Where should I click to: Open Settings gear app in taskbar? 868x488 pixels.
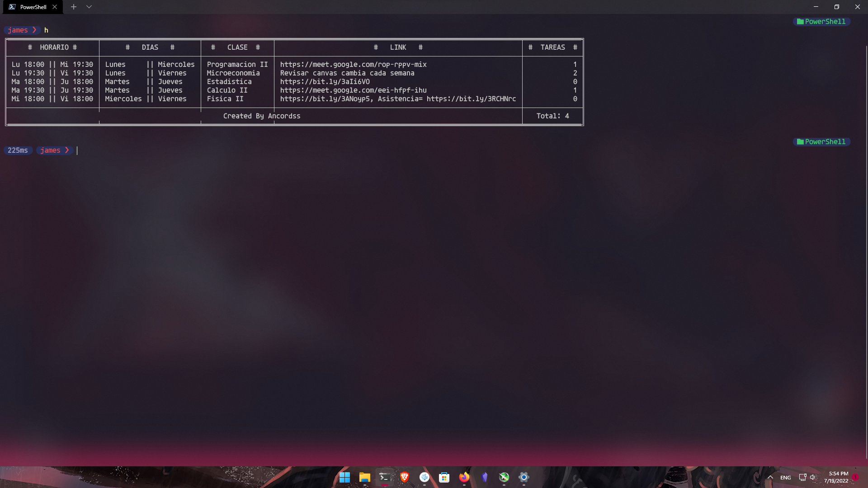point(524,477)
